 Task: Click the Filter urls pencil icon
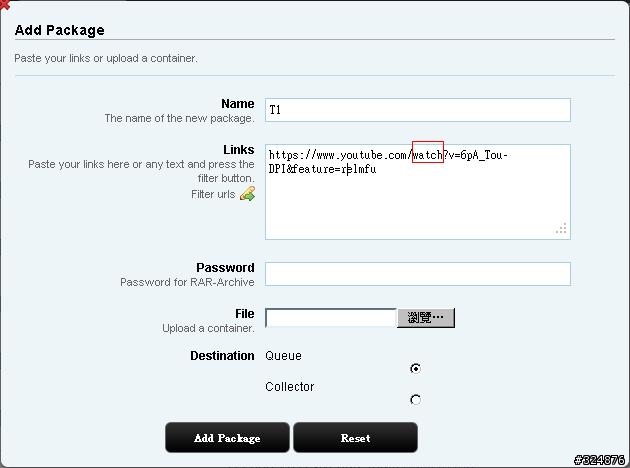pos(247,194)
